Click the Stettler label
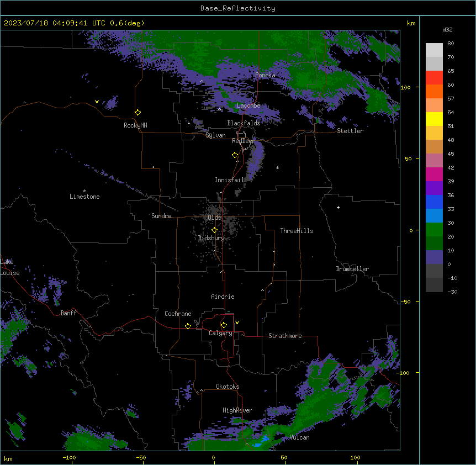The height and width of the screenshot is (465, 476). click(350, 131)
